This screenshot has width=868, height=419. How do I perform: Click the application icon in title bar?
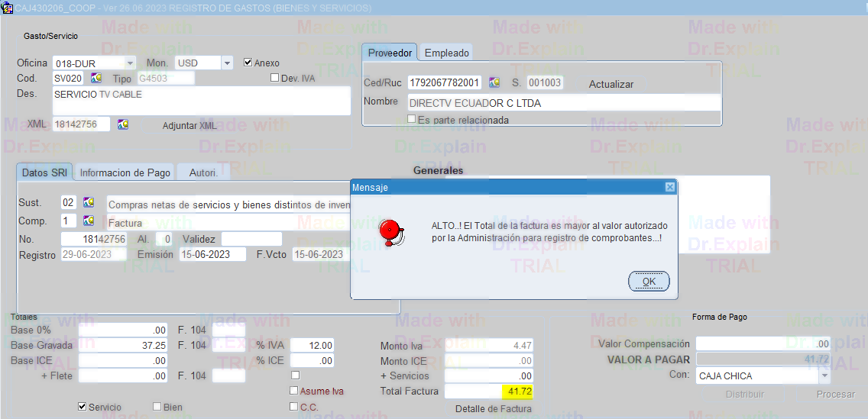7,8
